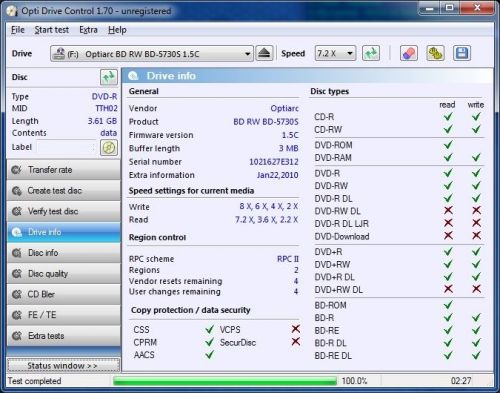Select the Transfer rate tab
This screenshot has height=393, width=500.
(x=64, y=170)
